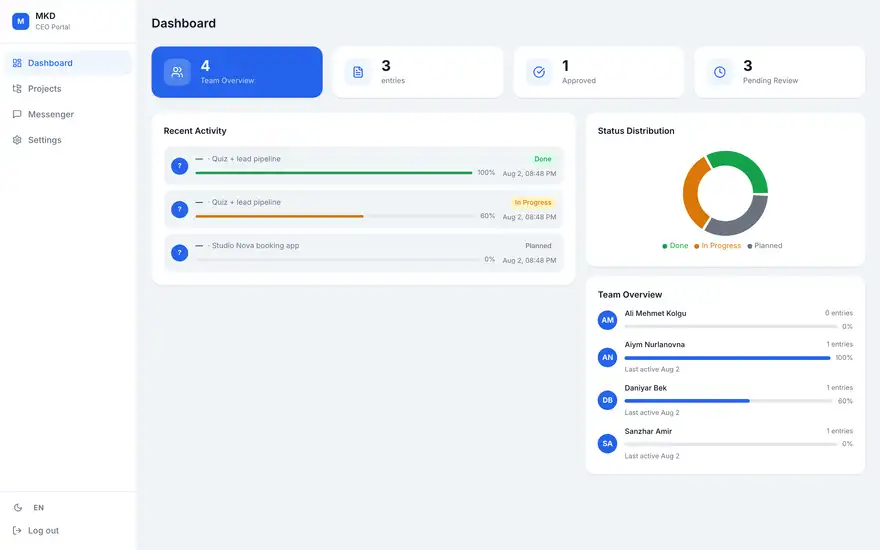Log out via the exit icon

pos(17,530)
